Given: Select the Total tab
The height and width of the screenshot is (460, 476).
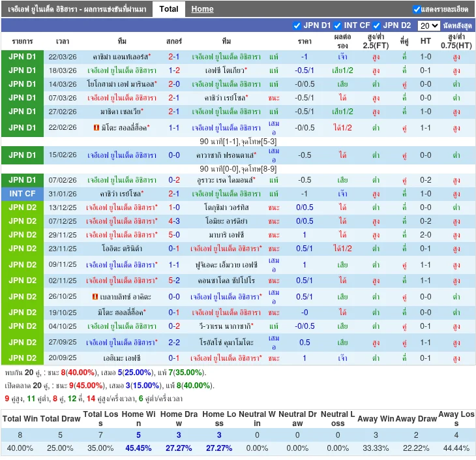Looking at the screenshot, I should click(169, 9).
